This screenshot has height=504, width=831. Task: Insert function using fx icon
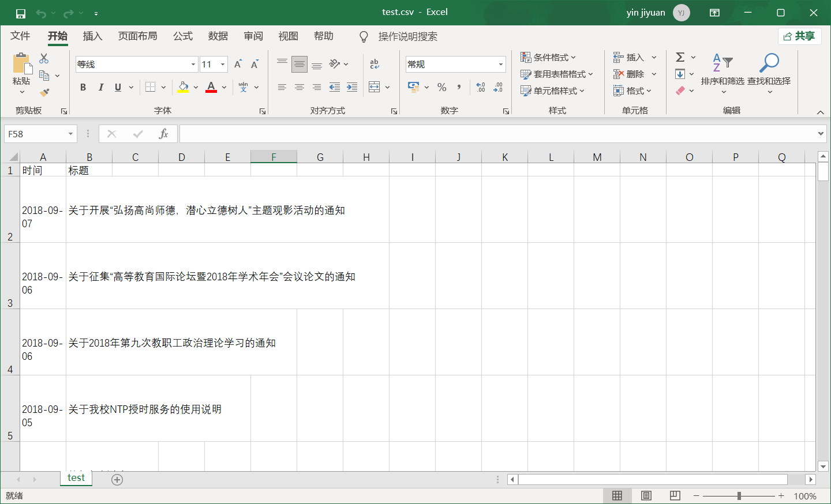click(163, 134)
